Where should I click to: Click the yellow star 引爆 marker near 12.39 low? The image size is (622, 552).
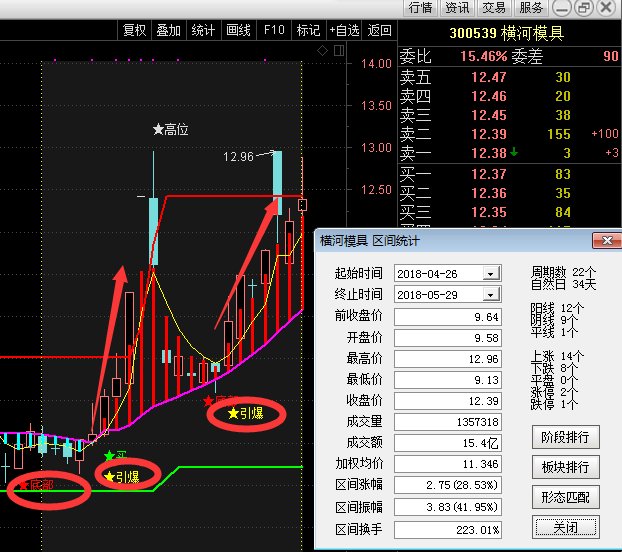pyautogui.click(x=246, y=414)
